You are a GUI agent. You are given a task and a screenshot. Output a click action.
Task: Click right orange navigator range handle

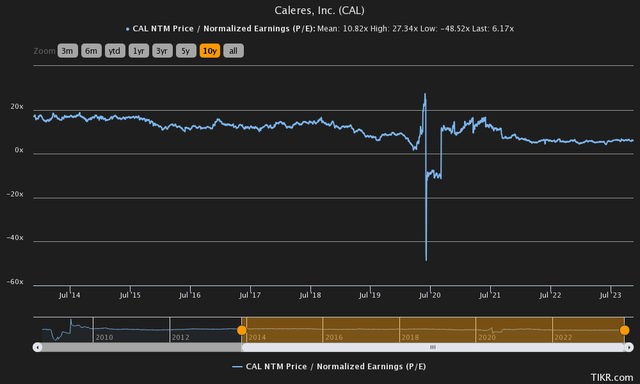click(x=624, y=330)
